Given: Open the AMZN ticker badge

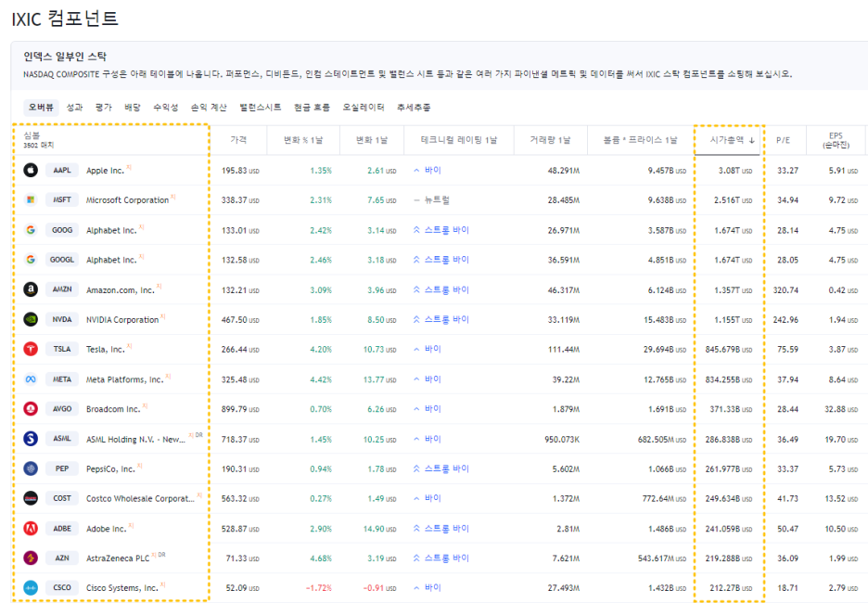Looking at the screenshot, I should coord(62,289).
